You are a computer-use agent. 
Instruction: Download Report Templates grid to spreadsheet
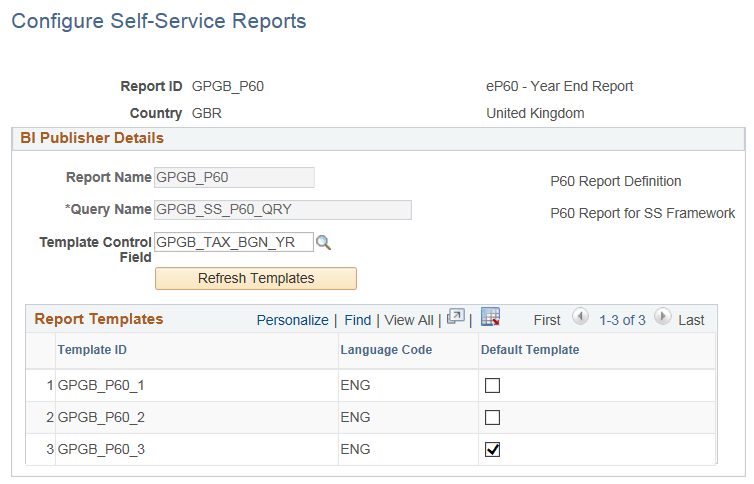490,317
